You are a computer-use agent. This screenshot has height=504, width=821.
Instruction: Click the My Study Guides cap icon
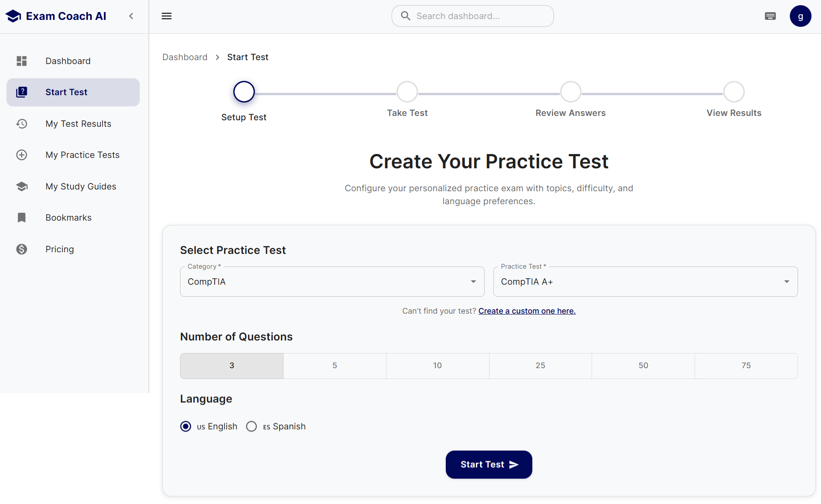pos(22,186)
